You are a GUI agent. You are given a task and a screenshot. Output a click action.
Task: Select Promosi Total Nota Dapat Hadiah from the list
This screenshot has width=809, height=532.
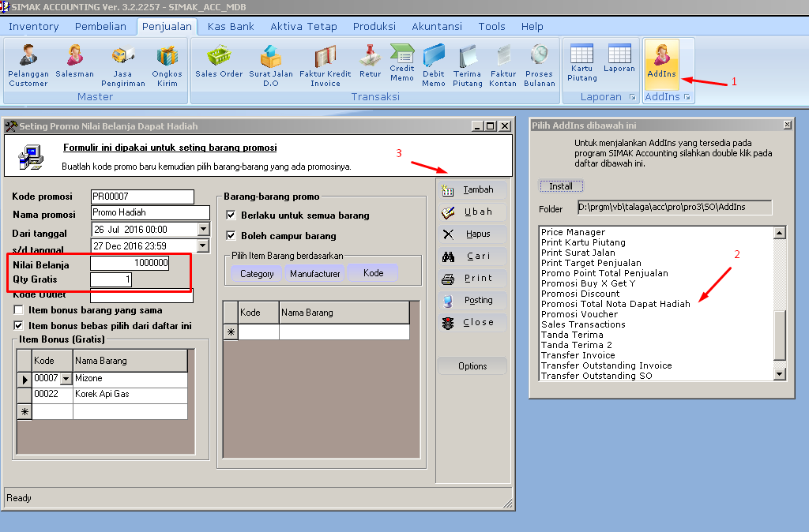(617, 303)
